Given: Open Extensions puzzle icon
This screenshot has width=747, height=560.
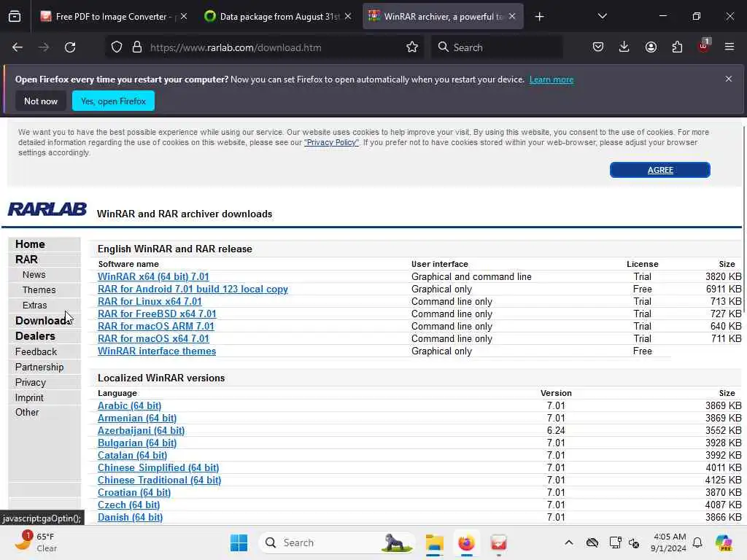Looking at the screenshot, I should point(677,47).
